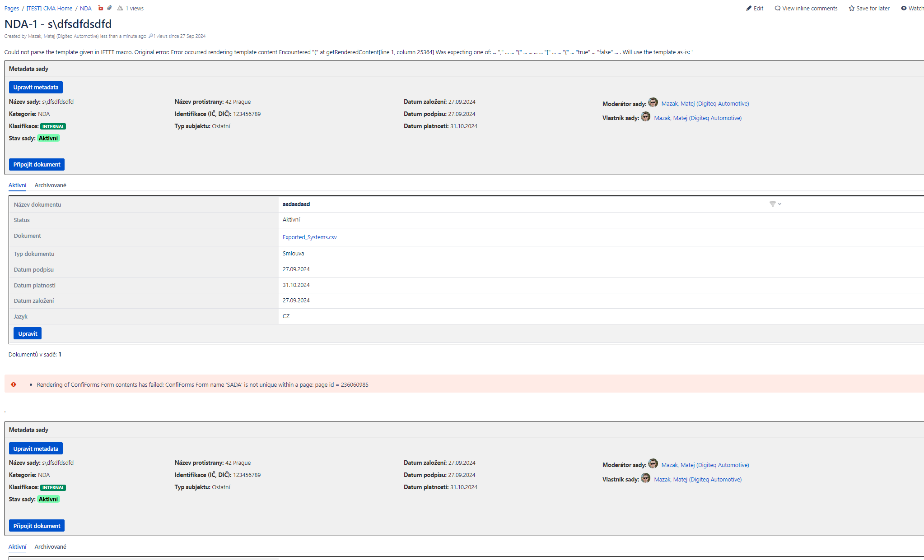Click the table filter funnel icon

click(772, 204)
